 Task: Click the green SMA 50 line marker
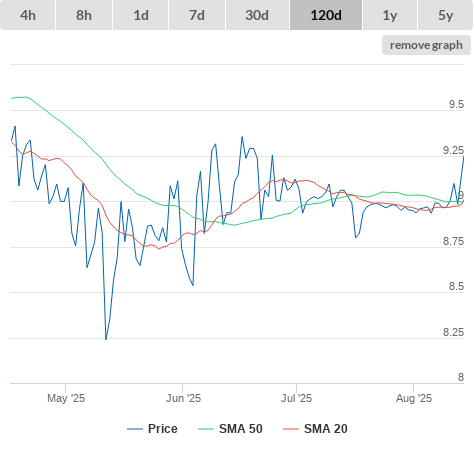pos(206,429)
